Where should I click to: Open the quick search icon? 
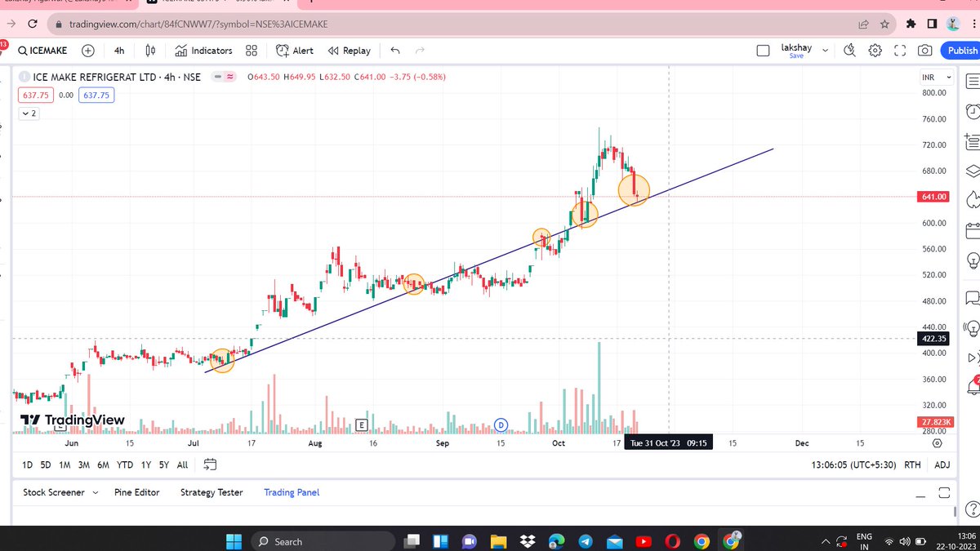point(849,51)
